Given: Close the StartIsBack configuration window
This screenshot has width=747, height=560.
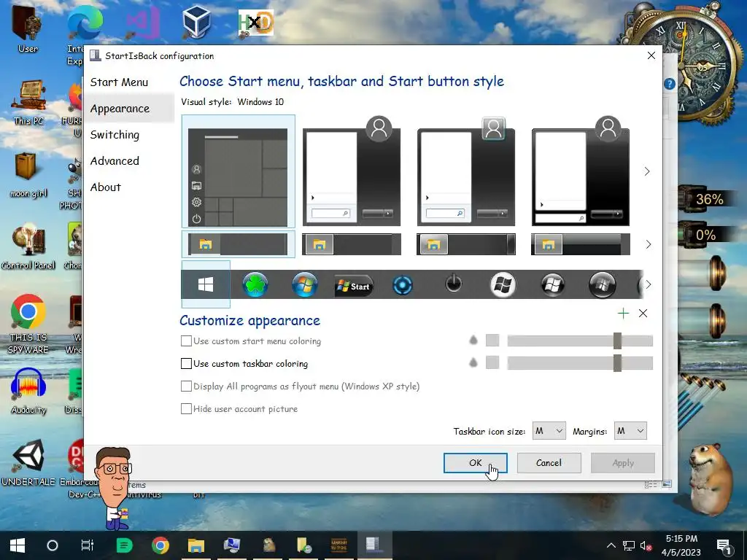Looking at the screenshot, I should (x=651, y=55).
